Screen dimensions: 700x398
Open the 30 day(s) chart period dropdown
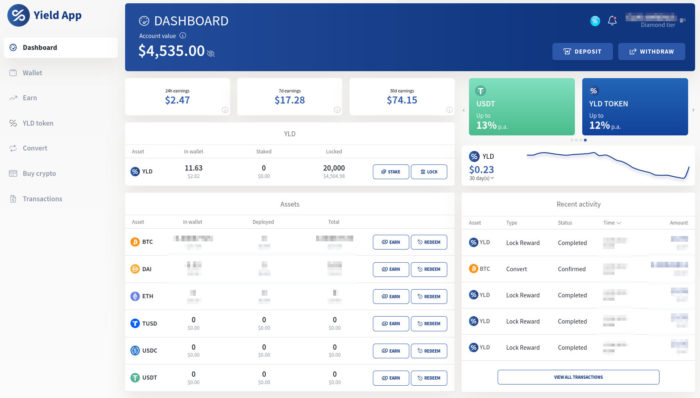click(x=481, y=178)
